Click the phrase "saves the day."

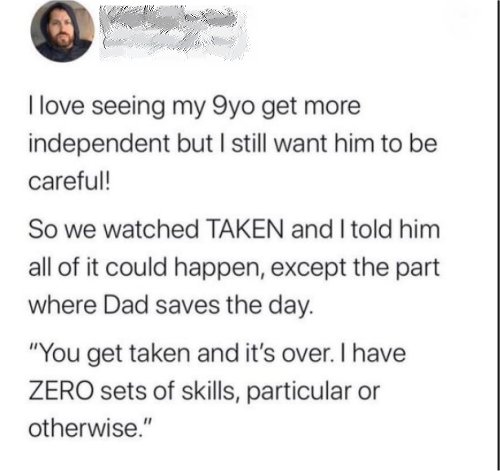click(234, 306)
